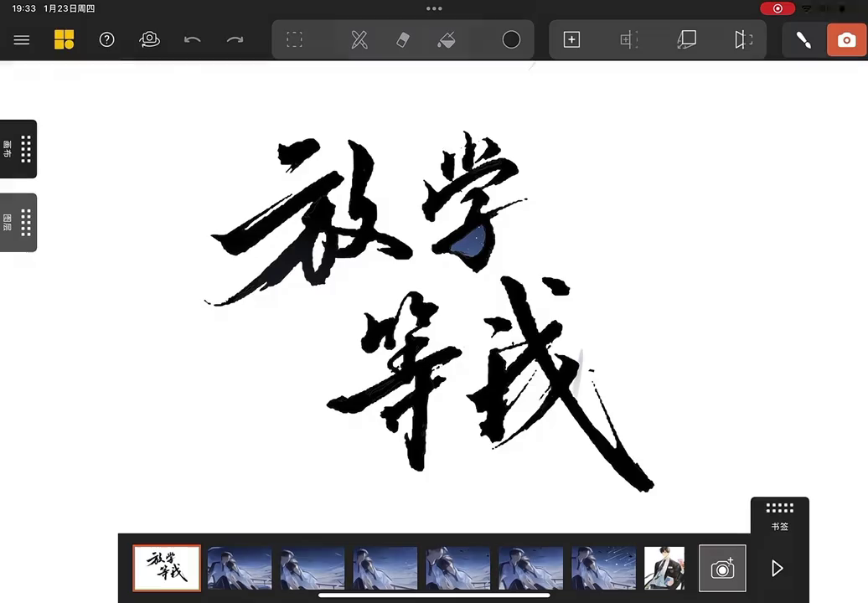Tap the orange camera capture button
Image resolution: width=868 pixels, height=603 pixels.
(846, 40)
